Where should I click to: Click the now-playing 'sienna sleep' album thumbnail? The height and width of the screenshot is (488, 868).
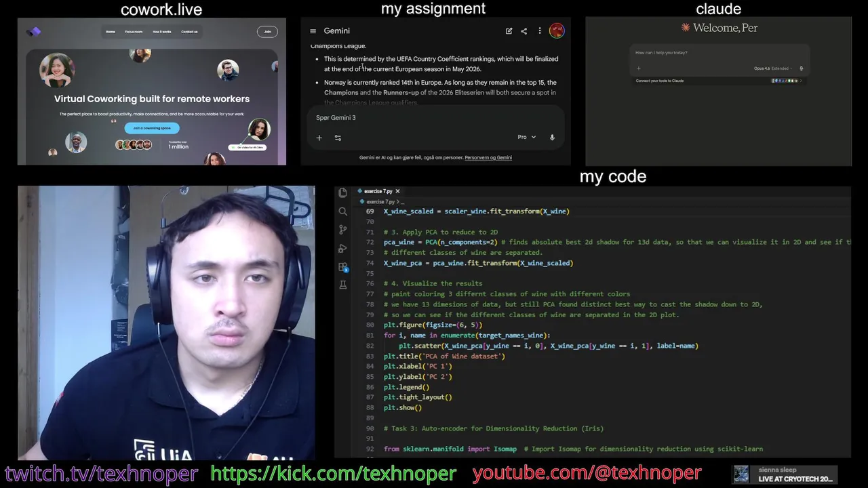click(741, 474)
